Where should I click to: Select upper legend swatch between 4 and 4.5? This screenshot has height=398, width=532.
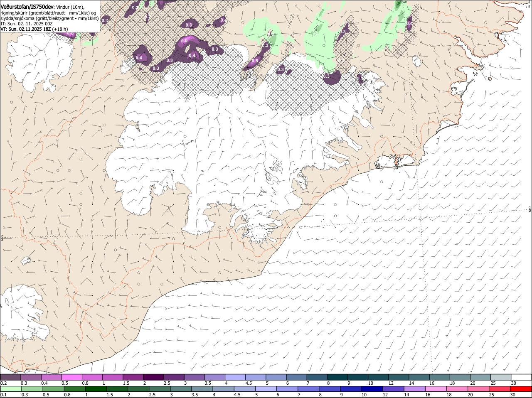coord(236,377)
